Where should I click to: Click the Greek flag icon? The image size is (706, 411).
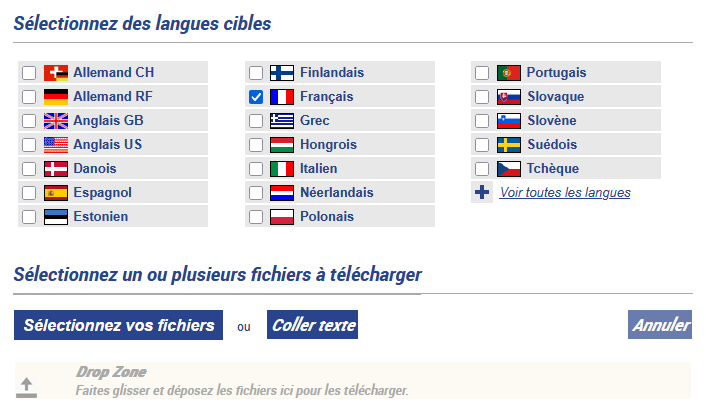point(282,121)
